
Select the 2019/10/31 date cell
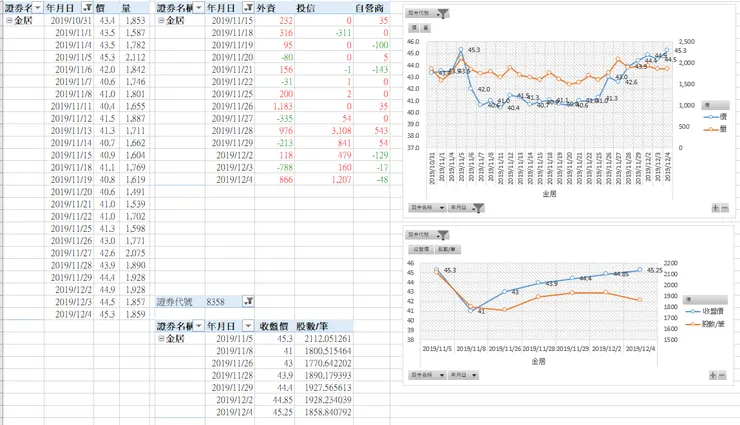pos(71,20)
